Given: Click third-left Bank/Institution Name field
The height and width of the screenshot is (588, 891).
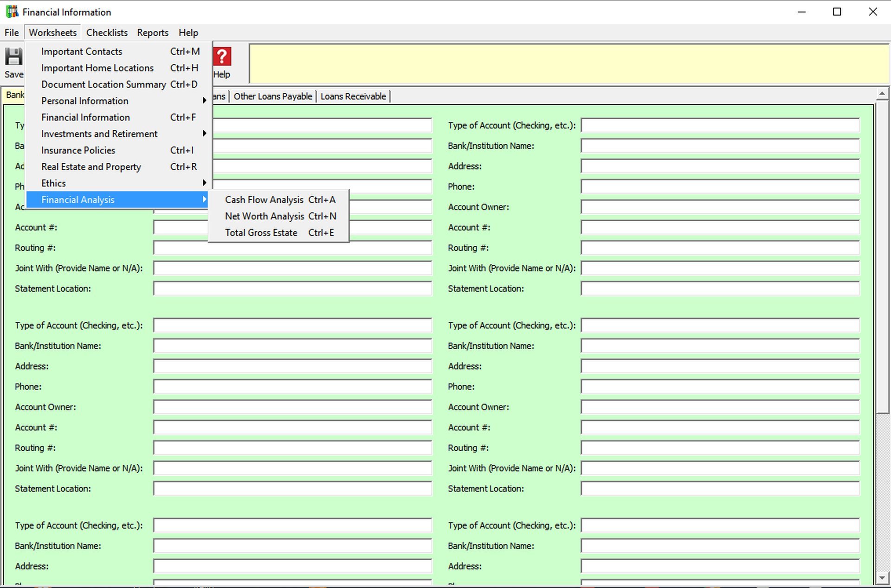Looking at the screenshot, I should 293,546.
